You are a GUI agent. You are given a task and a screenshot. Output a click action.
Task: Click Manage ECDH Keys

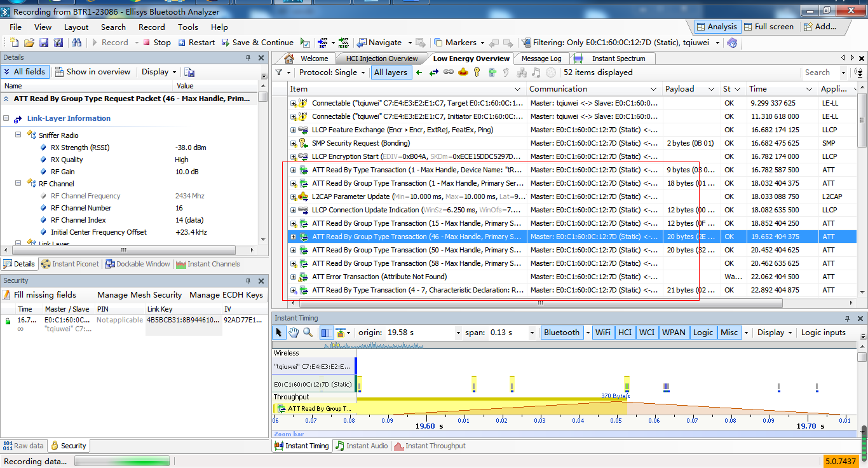click(226, 295)
